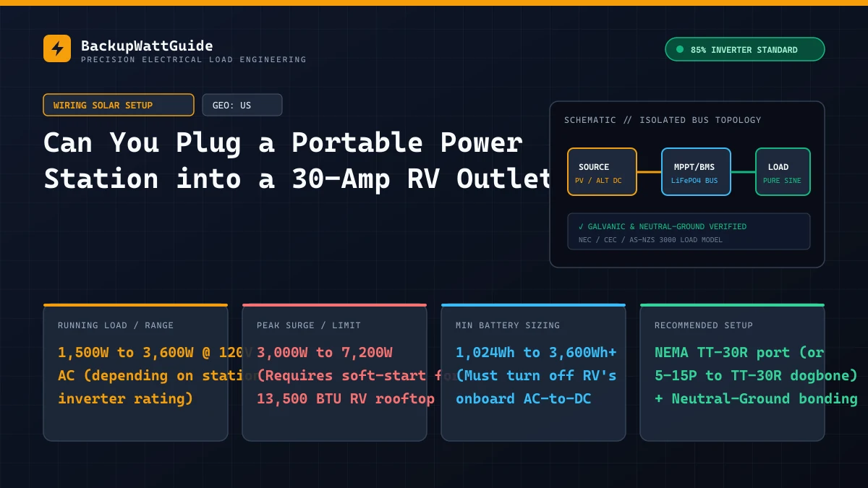Screen dimensions: 868x488
Task: Click the Precision Electrical Load Engineering tagline
Action: [x=193, y=59]
